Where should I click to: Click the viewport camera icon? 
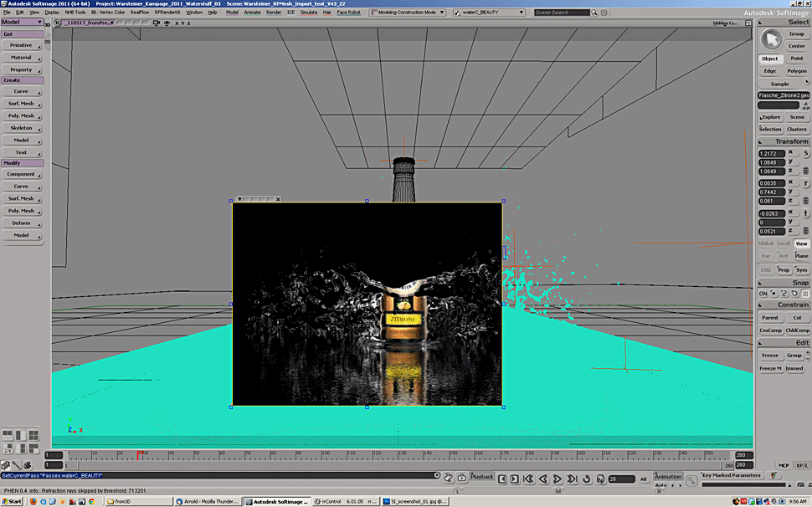pyautogui.click(x=157, y=23)
